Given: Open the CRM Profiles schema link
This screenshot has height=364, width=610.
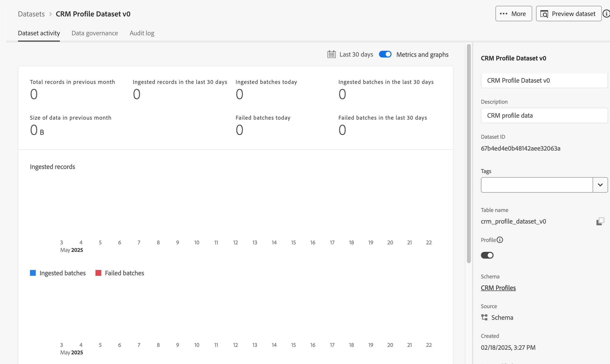Looking at the screenshot, I should pyautogui.click(x=498, y=288).
